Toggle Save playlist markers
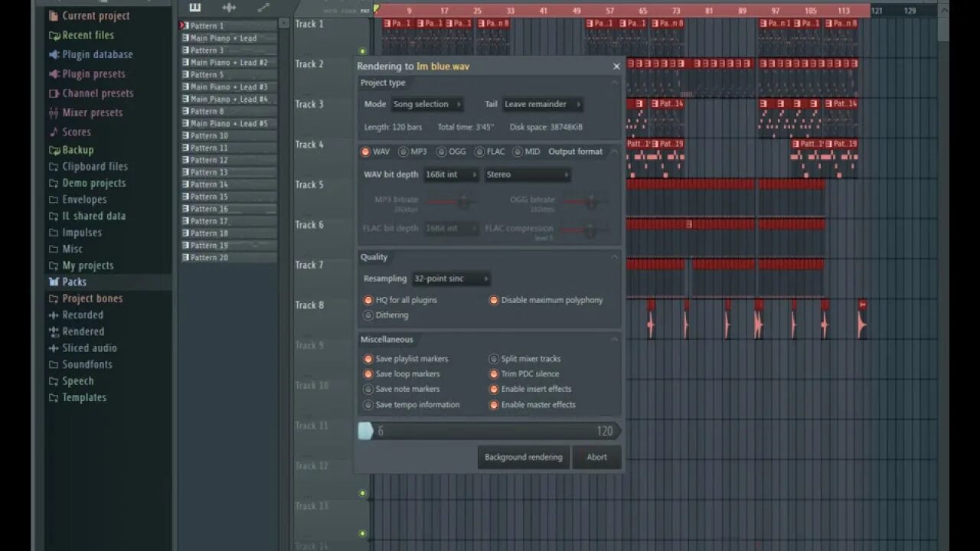This screenshot has height=551, width=980. [x=368, y=359]
